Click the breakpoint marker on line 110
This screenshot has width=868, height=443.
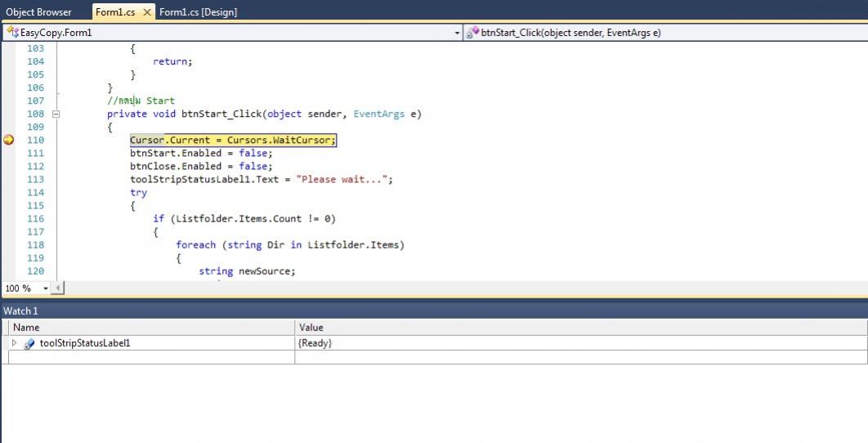[8, 140]
